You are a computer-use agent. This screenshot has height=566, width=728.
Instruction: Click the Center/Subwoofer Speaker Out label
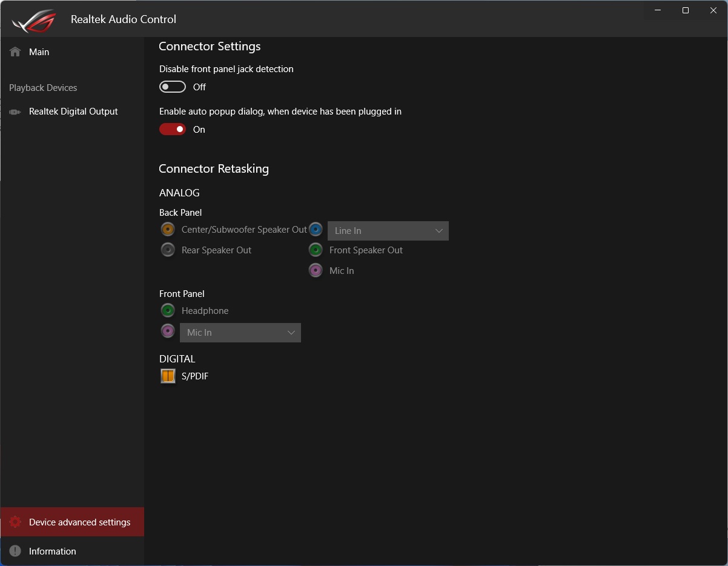[244, 230]
